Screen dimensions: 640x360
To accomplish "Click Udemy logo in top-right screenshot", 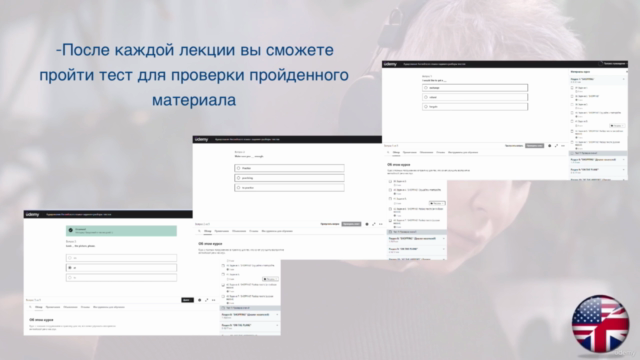I will pos(390,64).
